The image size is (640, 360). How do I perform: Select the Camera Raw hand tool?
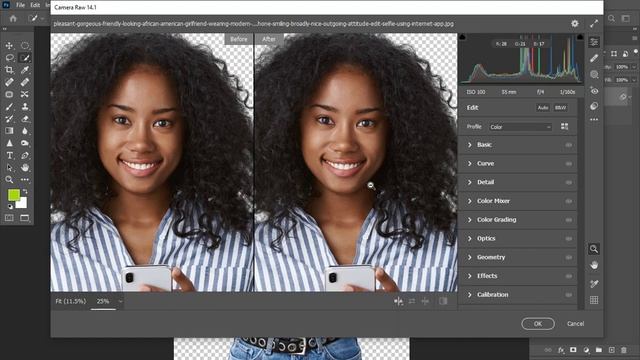point(594,265)
